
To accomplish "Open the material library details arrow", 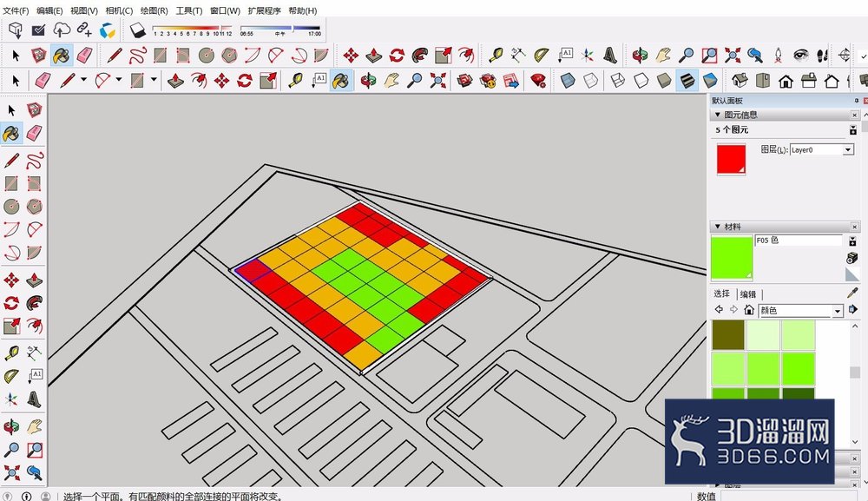I will (852, 309).
